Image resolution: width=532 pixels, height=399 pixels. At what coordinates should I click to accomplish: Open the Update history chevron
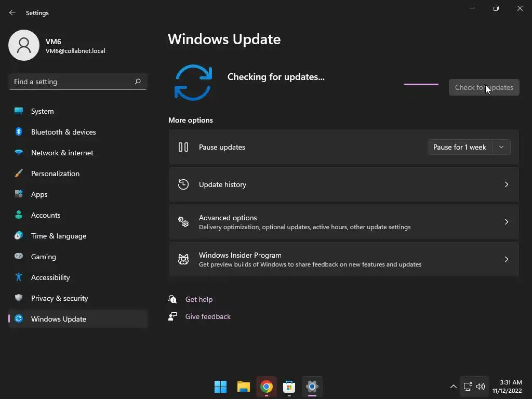click(x=506, y=184)
